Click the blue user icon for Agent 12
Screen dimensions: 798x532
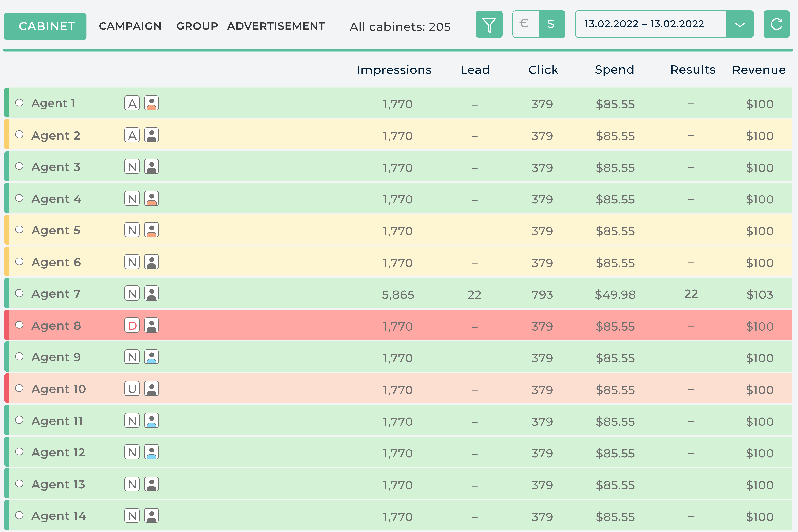tap(151, 452)
